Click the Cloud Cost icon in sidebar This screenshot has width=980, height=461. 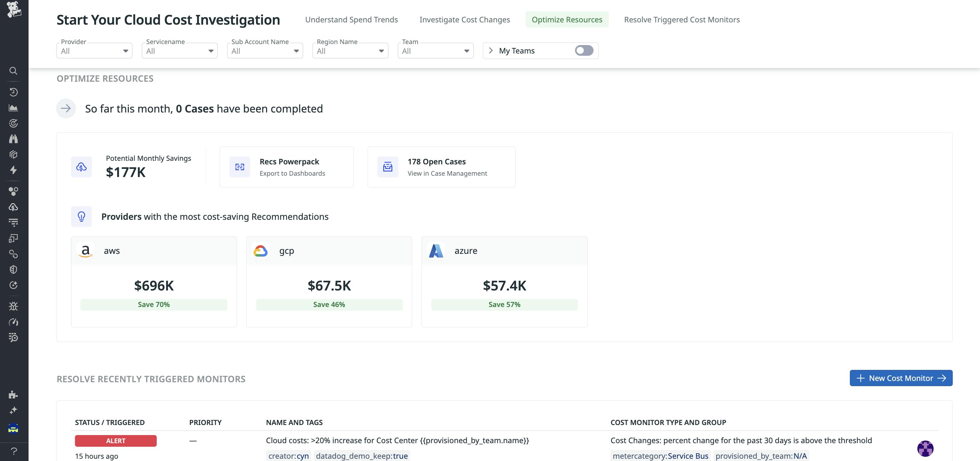coord(13,207)
